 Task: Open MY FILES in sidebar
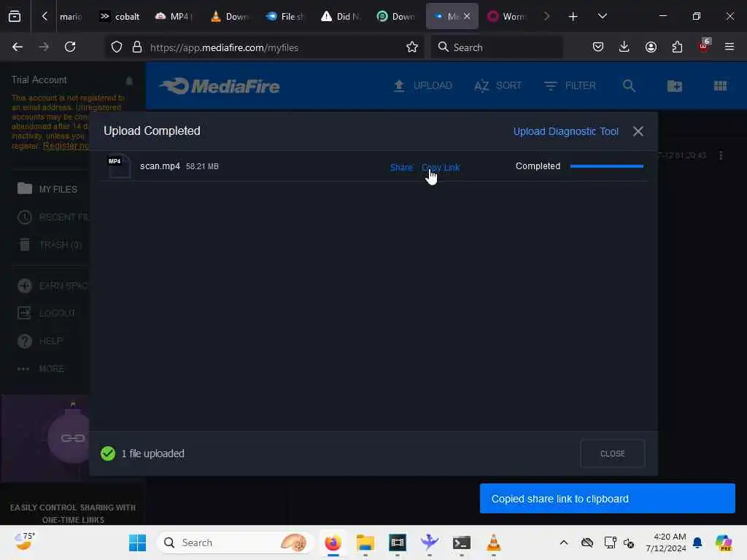point(47,189)
